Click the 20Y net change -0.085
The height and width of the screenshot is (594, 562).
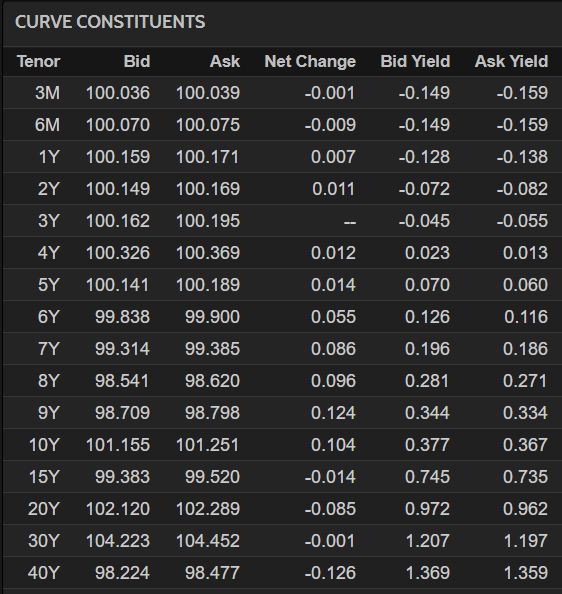tap(330, 509)
